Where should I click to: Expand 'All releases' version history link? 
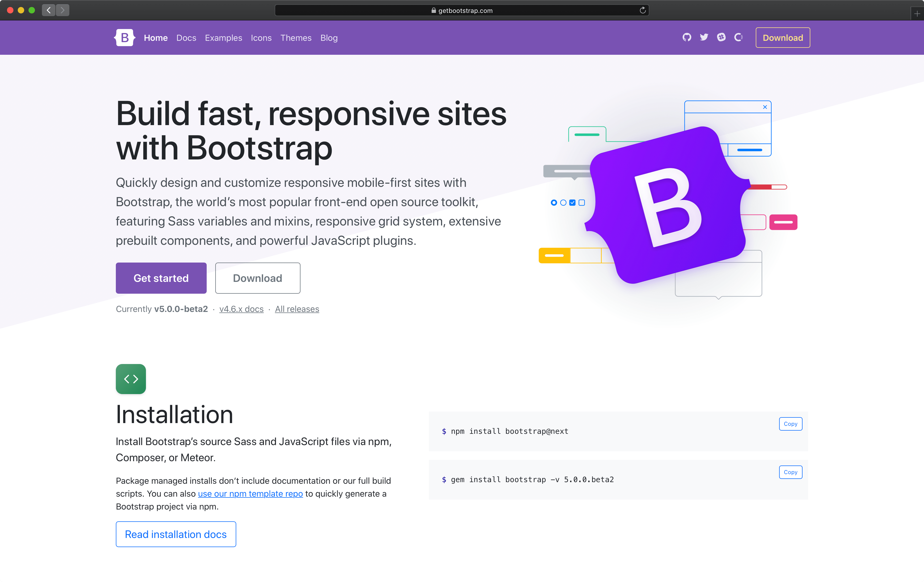point(297,308)
